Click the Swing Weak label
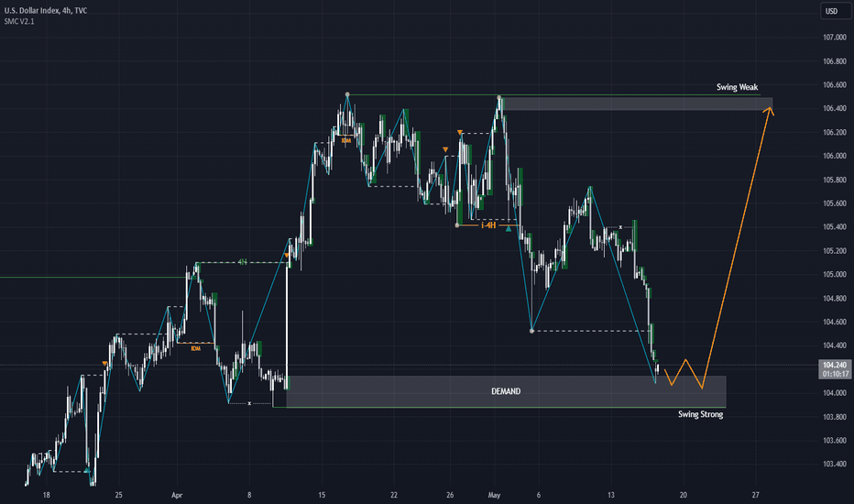This screenshot has width=854, height=504. coord(737,87)
